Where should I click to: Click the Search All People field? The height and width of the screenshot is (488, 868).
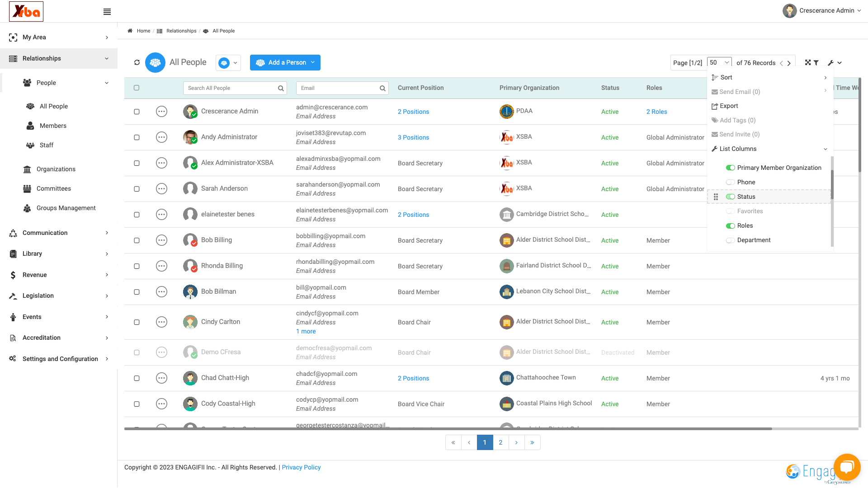[235, 88]
